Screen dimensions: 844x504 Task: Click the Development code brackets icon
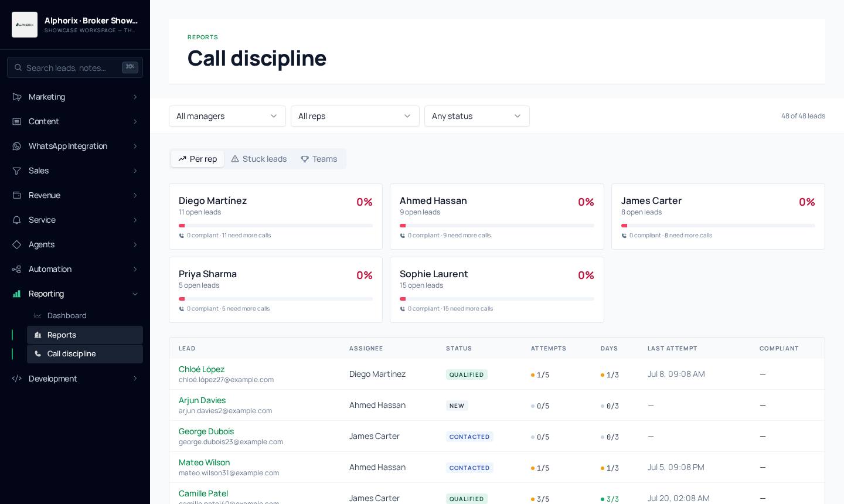coord(17,379)
